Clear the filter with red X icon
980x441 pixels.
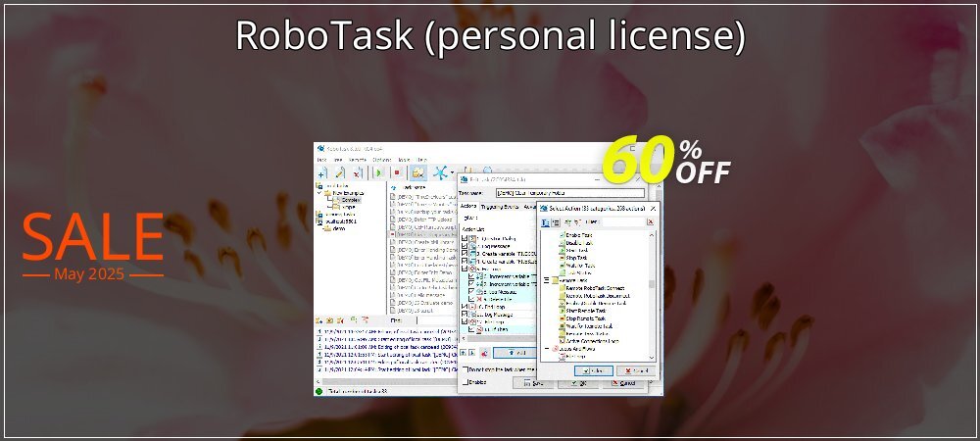click(x=650, y=222)
